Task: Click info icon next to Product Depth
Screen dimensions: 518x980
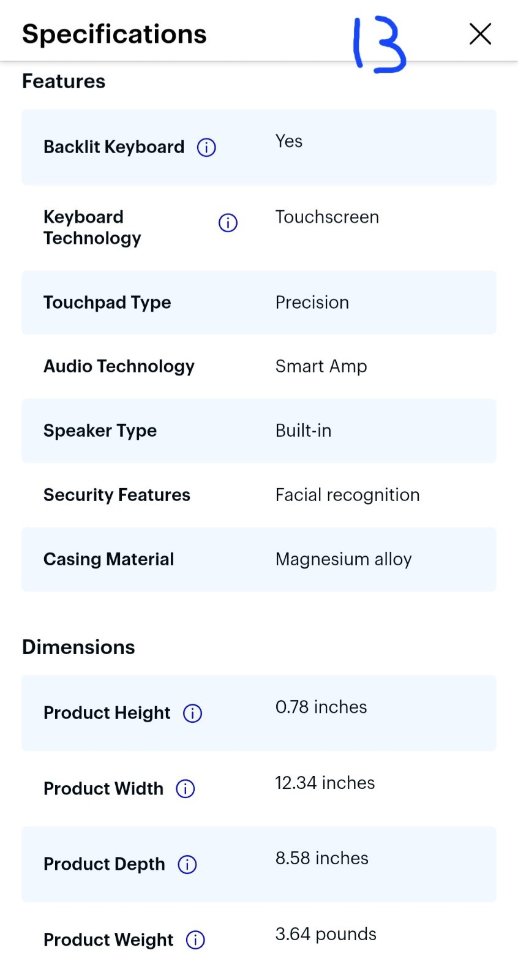Action: coord(187,864)
